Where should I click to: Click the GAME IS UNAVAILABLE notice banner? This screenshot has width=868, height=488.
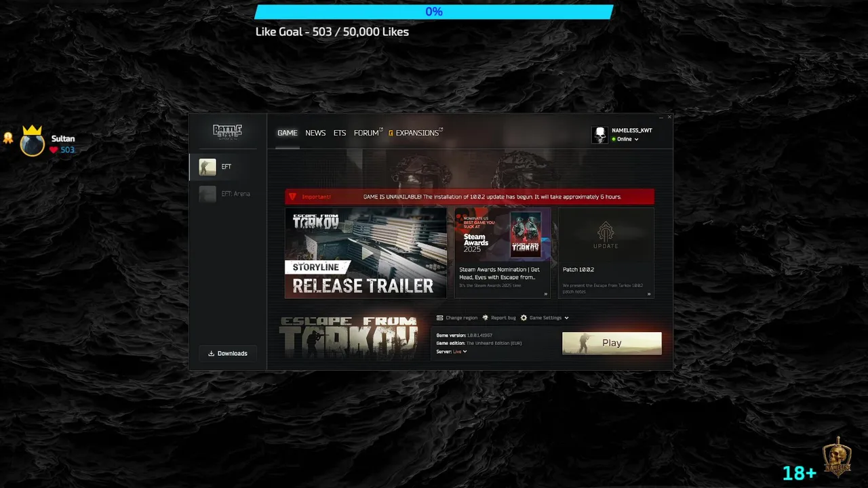click(x=469, y=197)
